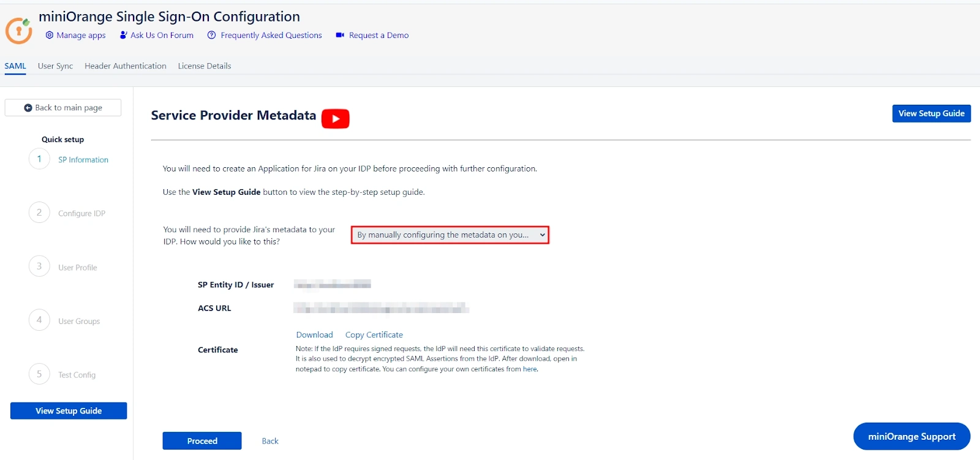Click the back arrow icon in Back to main page
980x460 pixels.
[x=28, y=108]
